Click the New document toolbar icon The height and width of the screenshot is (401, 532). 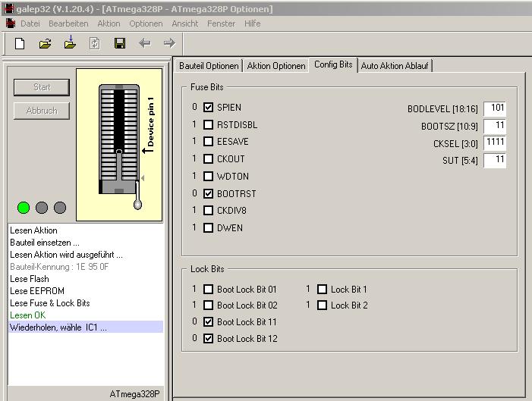pos(20,43)
